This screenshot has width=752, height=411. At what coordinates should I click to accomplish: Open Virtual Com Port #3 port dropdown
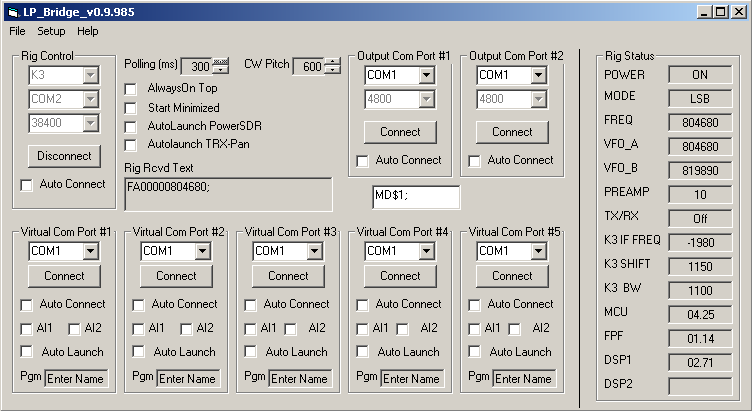pos(314,251)
